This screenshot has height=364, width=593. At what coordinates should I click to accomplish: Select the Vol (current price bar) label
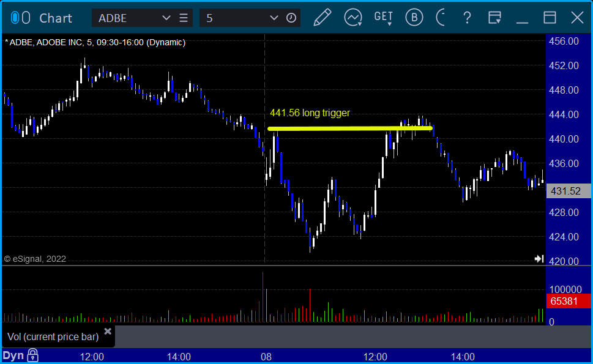point(53,337)
